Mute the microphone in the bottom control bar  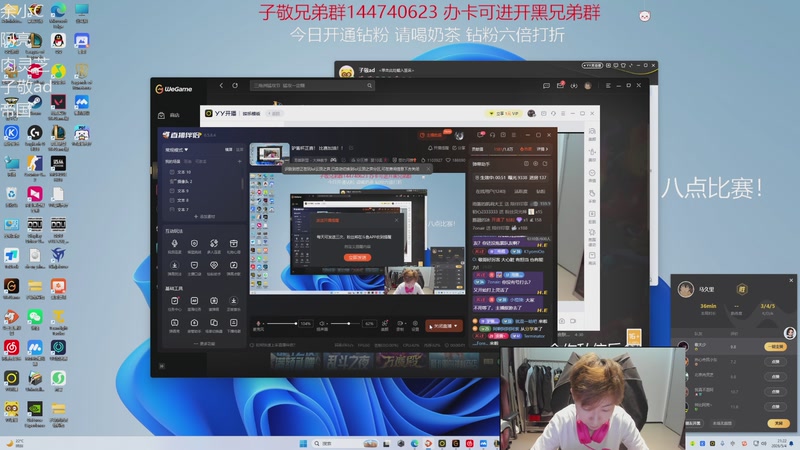[258, 323]
